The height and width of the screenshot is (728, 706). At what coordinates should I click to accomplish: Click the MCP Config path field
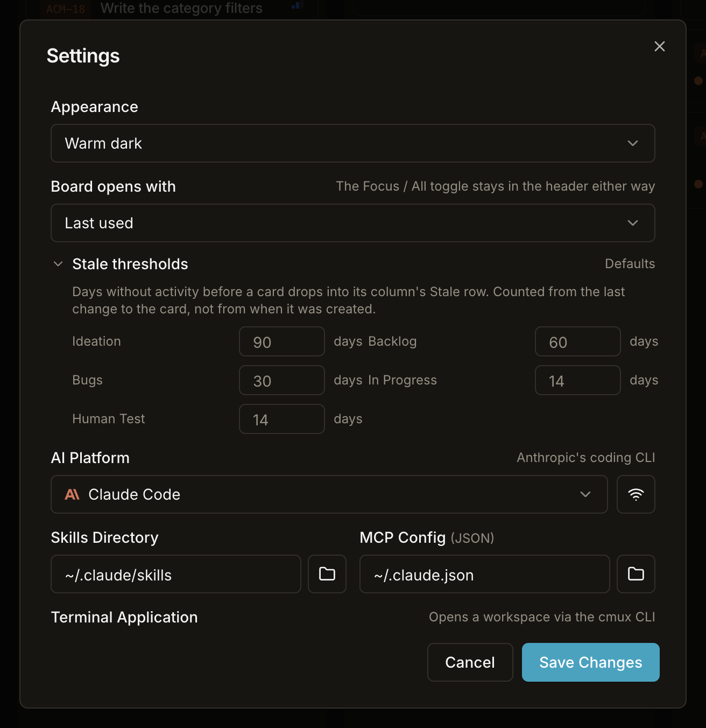[x=485, y=574]
